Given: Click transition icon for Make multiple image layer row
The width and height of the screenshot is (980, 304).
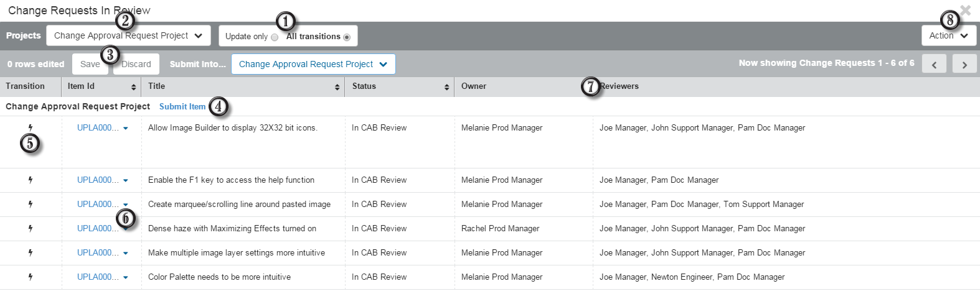Looking at the screenshot, I should (30, 252).
